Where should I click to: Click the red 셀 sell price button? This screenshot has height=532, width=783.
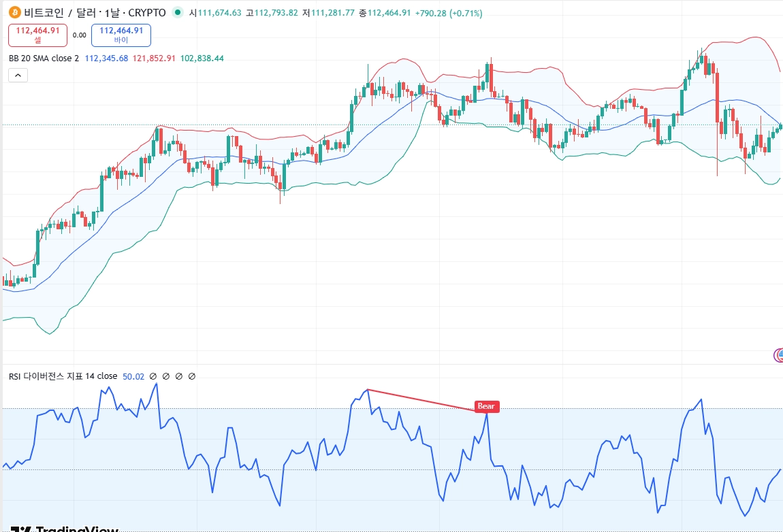click(x=38, y=35)
